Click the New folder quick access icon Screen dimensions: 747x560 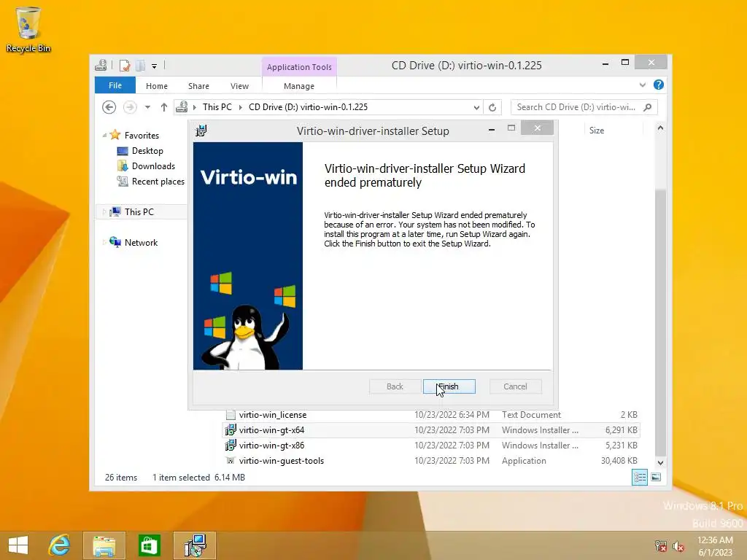click(140, 65)
